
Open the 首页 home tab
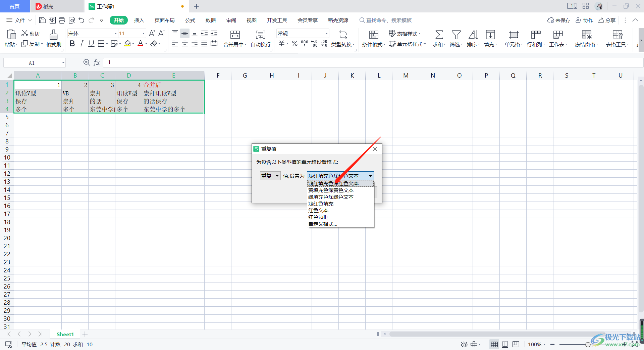pyautogui.click(x=14, y=6)
